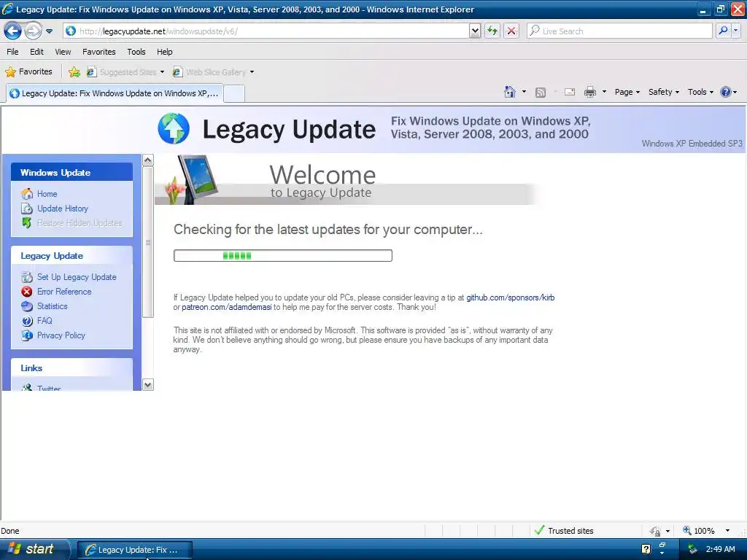The height and width of the screenshot is (560, 747).
Task: Click the RSS feeds icon
Action: pos(541,93)
